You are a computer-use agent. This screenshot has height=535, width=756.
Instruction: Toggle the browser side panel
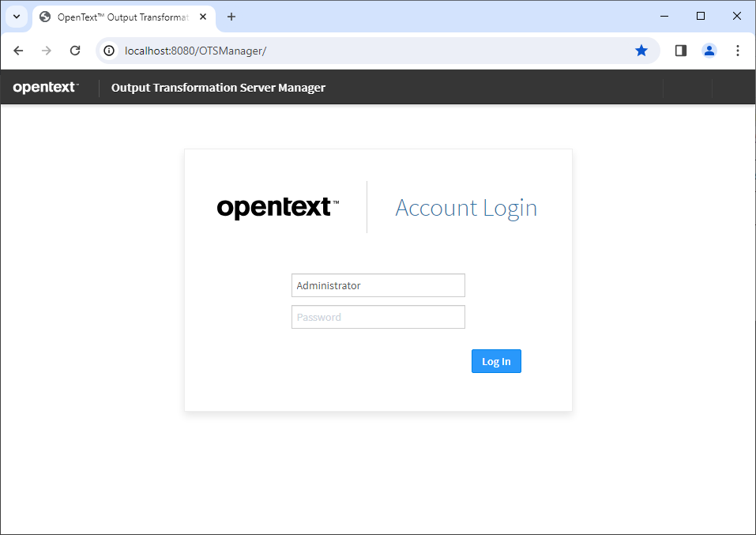tap(680, 50)
